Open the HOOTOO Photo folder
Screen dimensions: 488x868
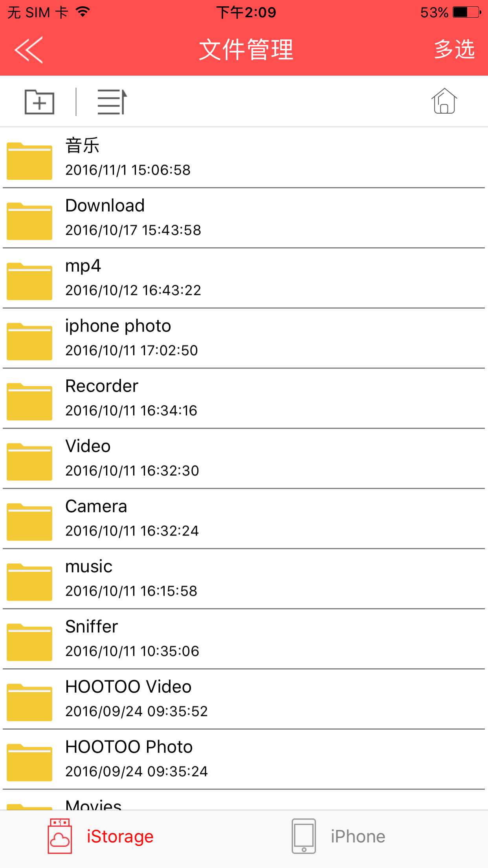tap(244, 759)
